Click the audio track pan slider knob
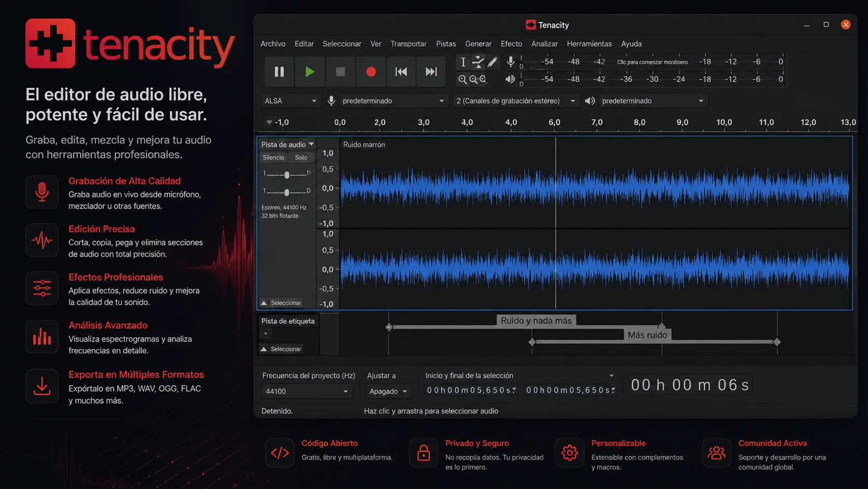 point(287,192)
